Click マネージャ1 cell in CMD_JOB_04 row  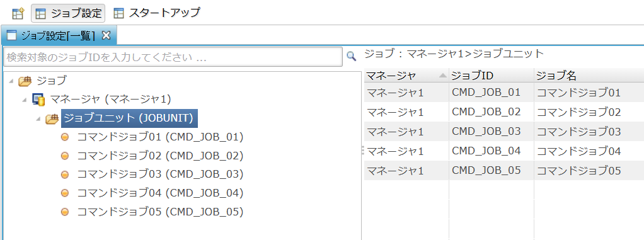click(x=406, y=151)
